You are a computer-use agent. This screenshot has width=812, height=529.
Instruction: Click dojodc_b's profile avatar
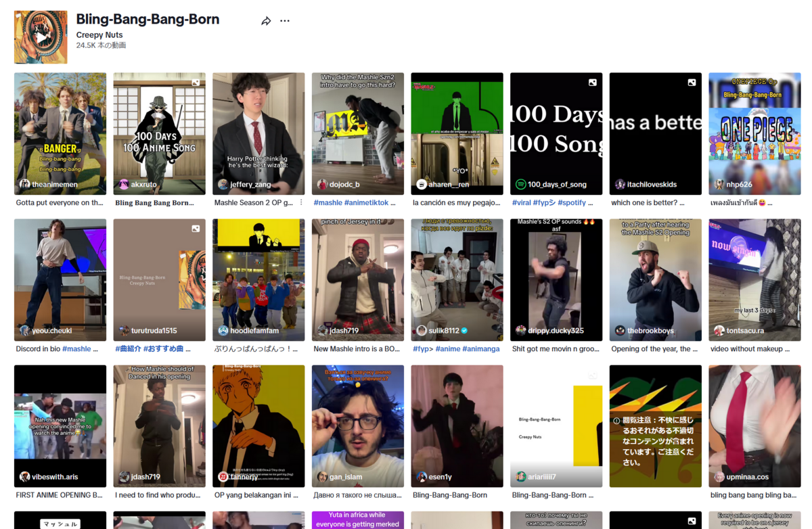tap(323, 184)
